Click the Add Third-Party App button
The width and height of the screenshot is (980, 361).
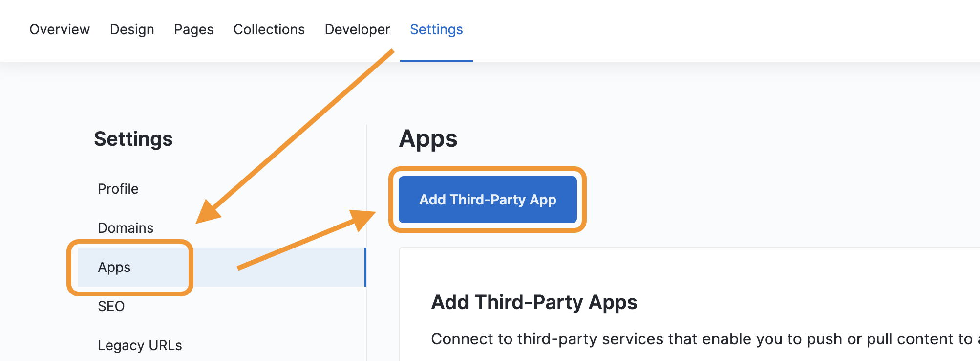[488, 200]
